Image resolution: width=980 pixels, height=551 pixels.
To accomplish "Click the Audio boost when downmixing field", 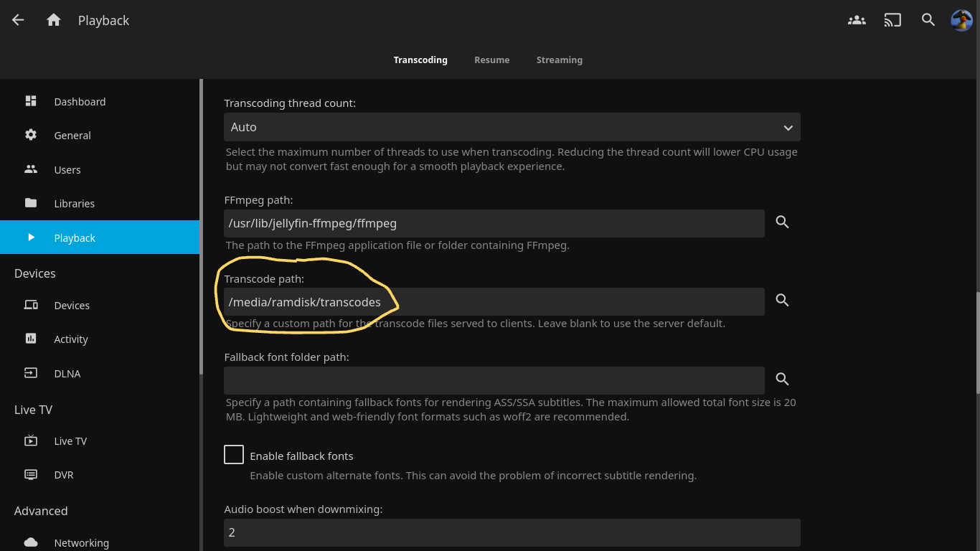I will click(x=512, y=532).
